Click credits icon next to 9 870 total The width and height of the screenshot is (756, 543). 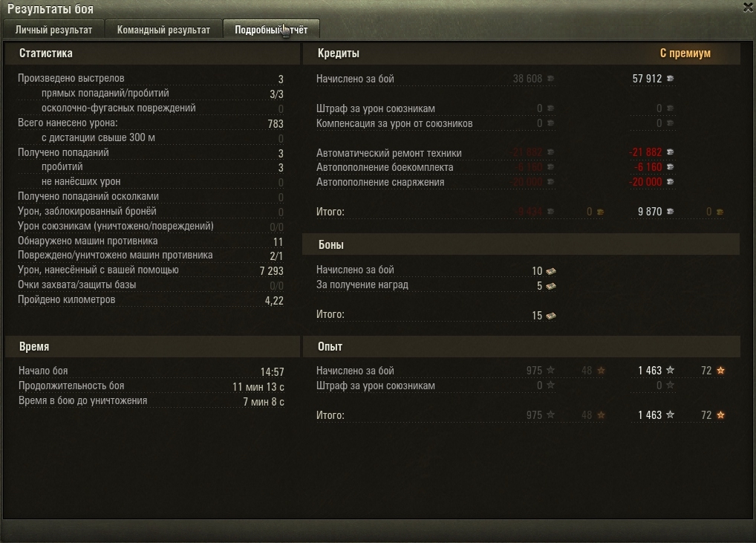coord(670,211)
